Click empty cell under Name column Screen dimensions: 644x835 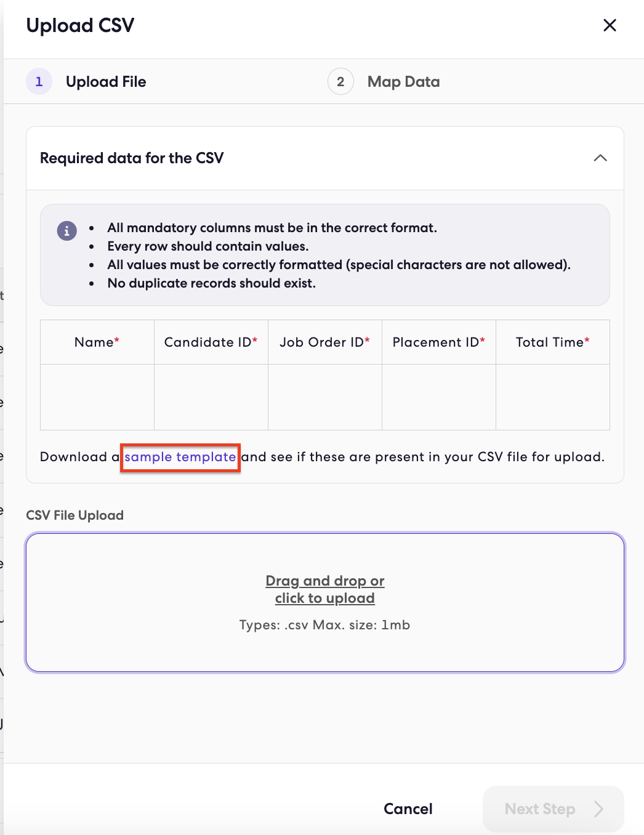97,397
